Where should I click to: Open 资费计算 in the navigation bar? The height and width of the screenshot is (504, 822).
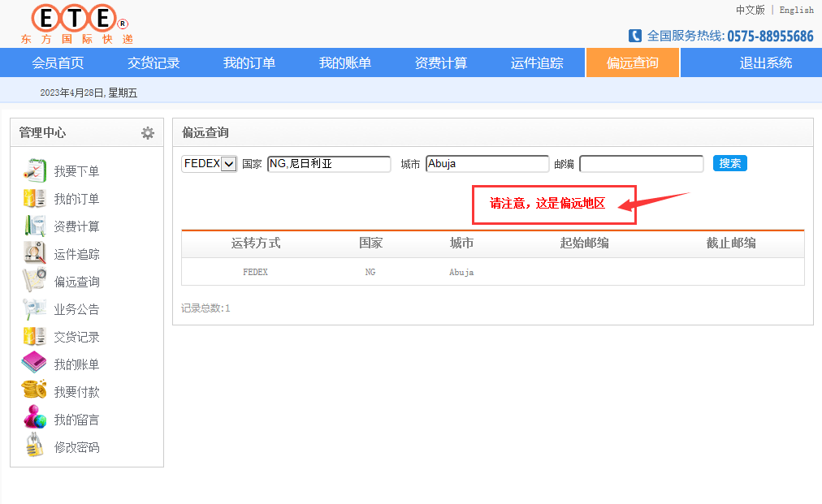click(x=441, y=62)
